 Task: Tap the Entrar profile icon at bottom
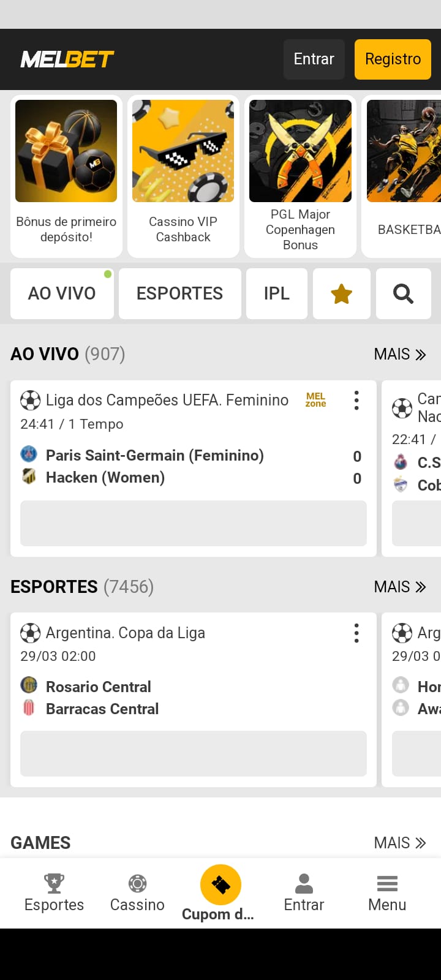[304, 883]
